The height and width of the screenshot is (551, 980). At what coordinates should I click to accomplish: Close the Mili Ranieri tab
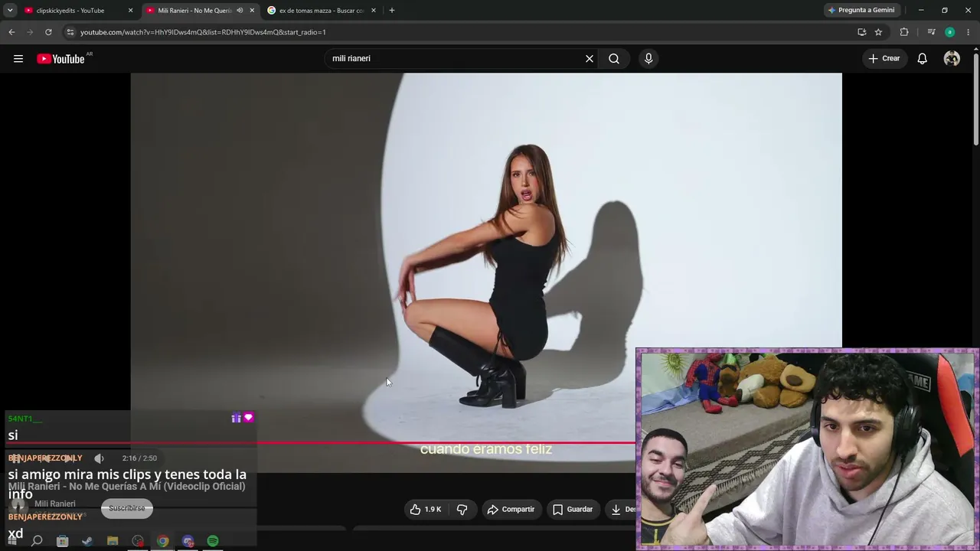[252, 11]
